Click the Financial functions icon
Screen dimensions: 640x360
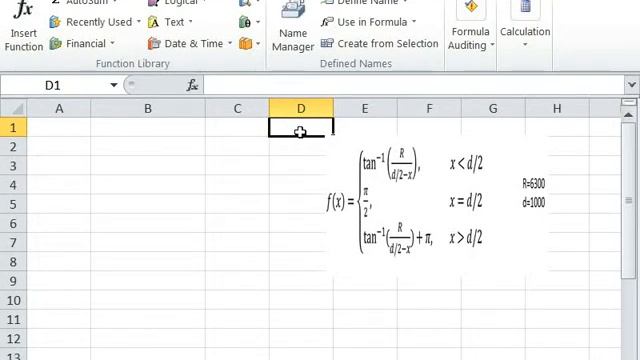[56, 43]
